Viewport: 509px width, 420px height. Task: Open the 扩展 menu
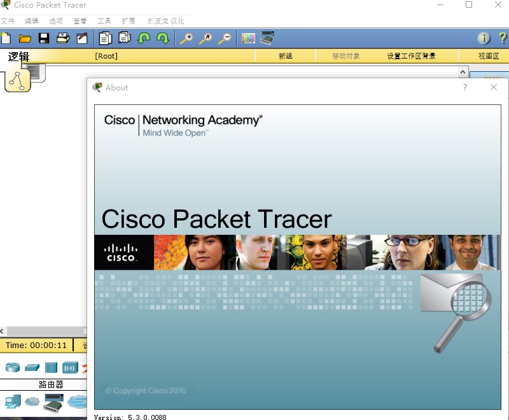pos(129,21)
